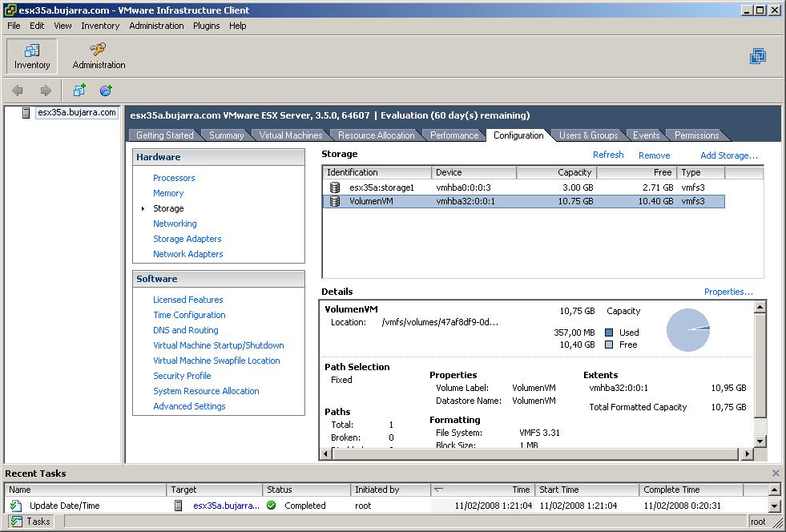Click the Remove storage link

(x=654, y=155)
